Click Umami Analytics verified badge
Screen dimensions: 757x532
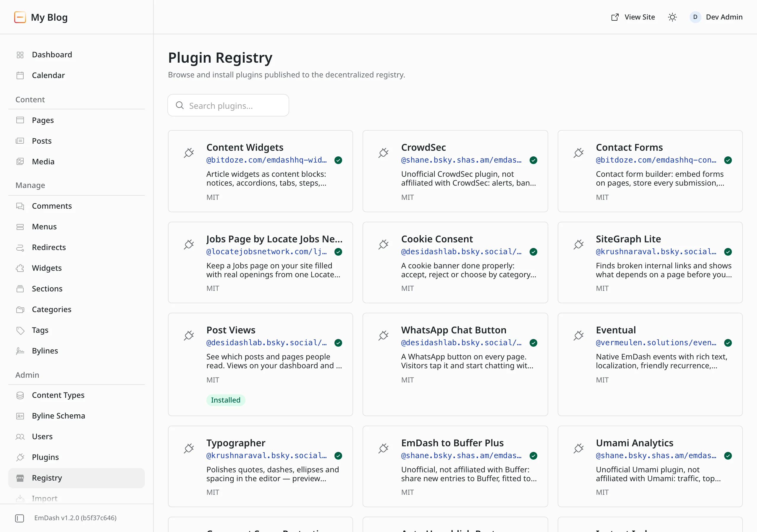pos(728,456)
